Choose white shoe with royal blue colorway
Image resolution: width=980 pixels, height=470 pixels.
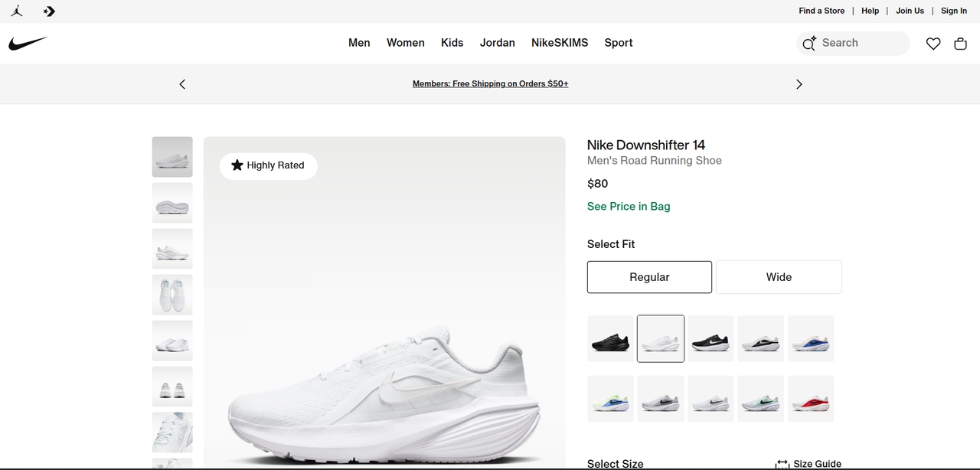coord(811,338)
